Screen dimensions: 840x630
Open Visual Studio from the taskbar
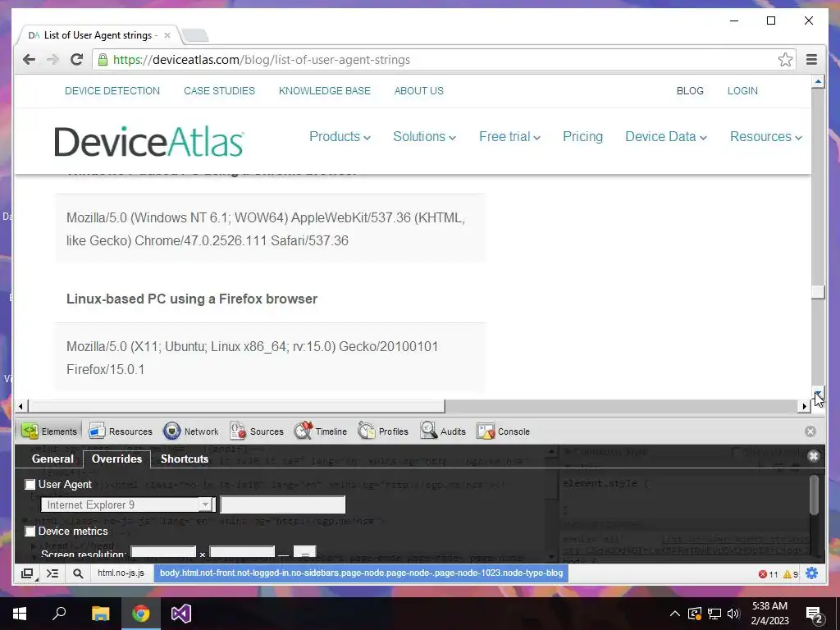tap(181, 614)
